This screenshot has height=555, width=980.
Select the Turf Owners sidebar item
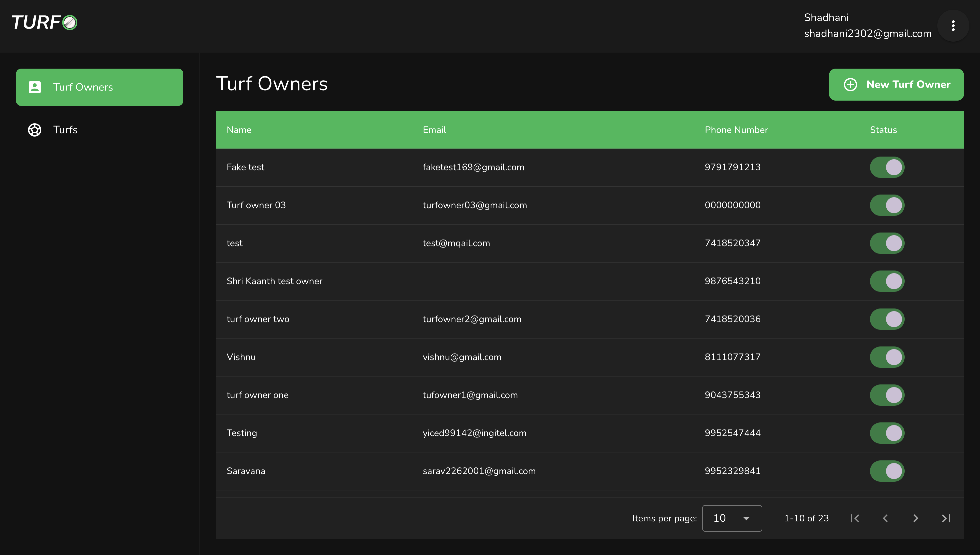100,87
